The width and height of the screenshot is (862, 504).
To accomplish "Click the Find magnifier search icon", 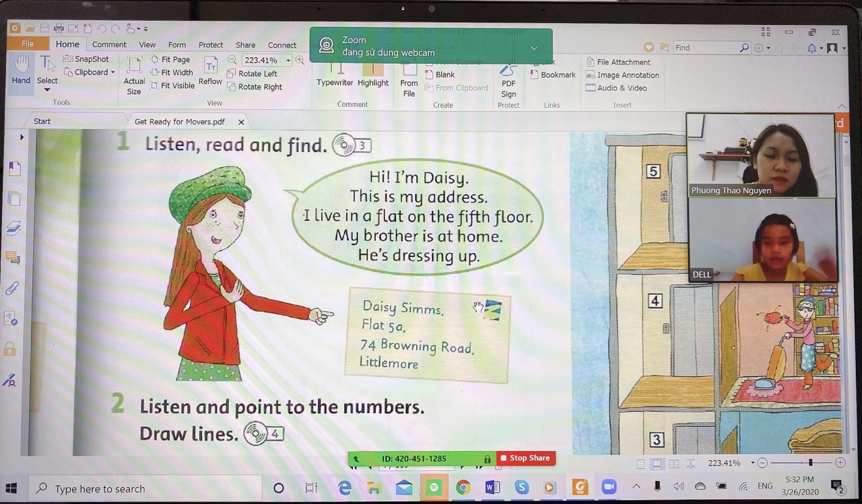I will [x=744, y=48].
